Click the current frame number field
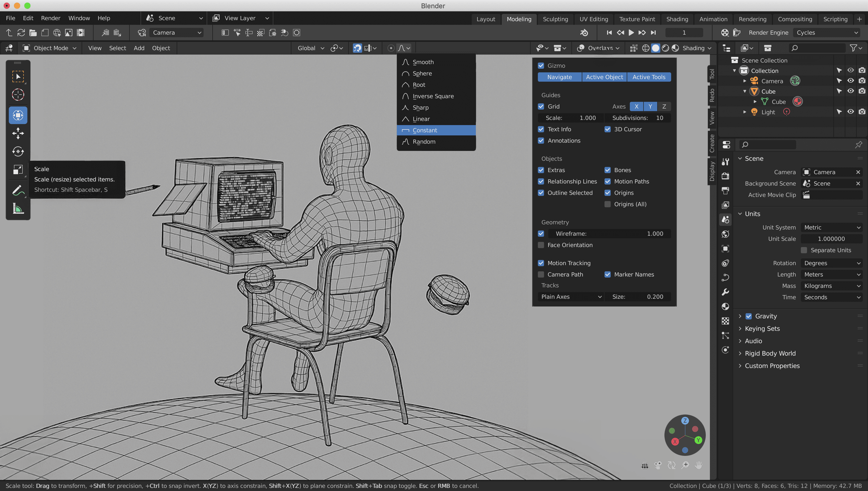 (x=684, y=33)
